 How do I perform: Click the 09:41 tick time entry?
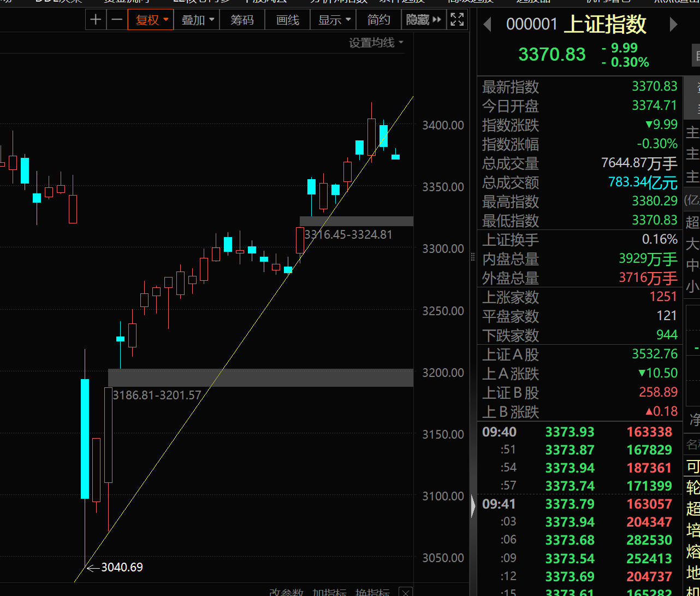coord(499,504)
